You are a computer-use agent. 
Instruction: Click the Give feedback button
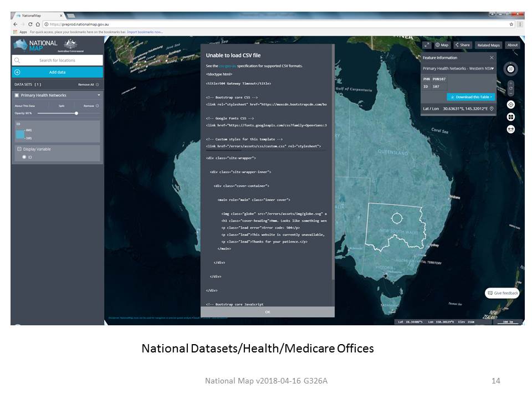pos(503,293)
